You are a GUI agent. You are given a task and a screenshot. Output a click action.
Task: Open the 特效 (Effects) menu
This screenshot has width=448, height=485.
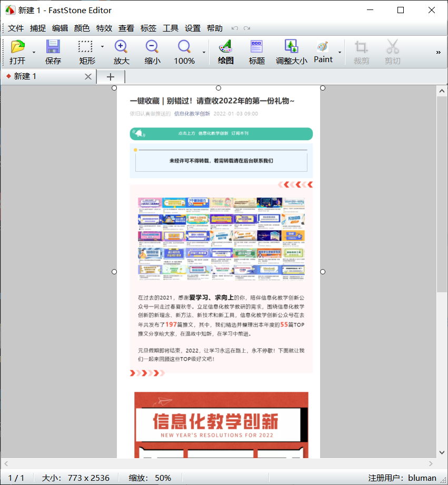coord(104,28)
